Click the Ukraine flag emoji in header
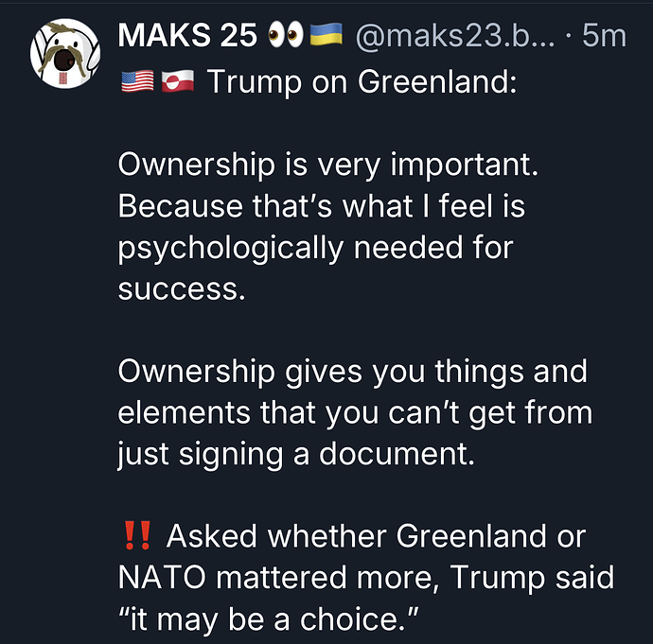653x644 pixels. [326, 36]
